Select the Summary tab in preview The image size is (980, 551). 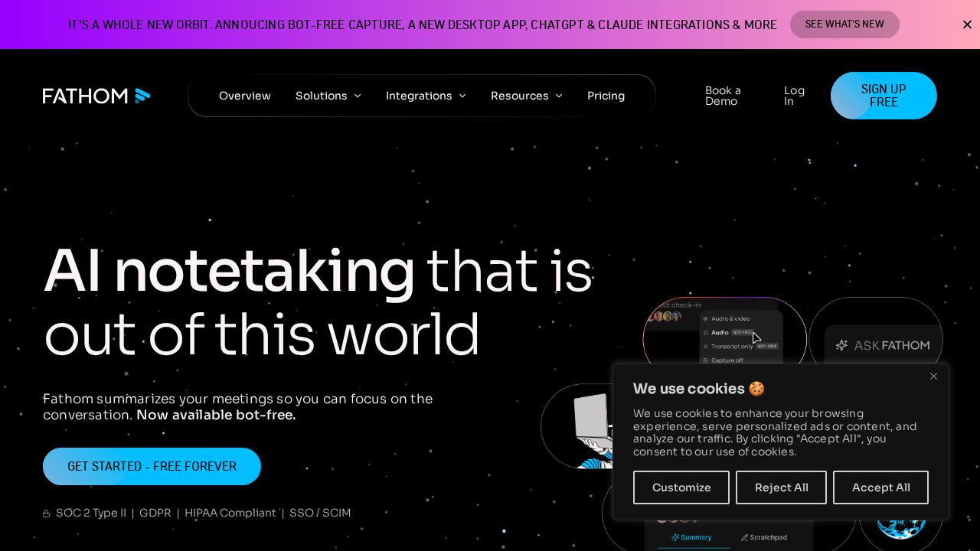pyautogui.click(x=691, y=537)
